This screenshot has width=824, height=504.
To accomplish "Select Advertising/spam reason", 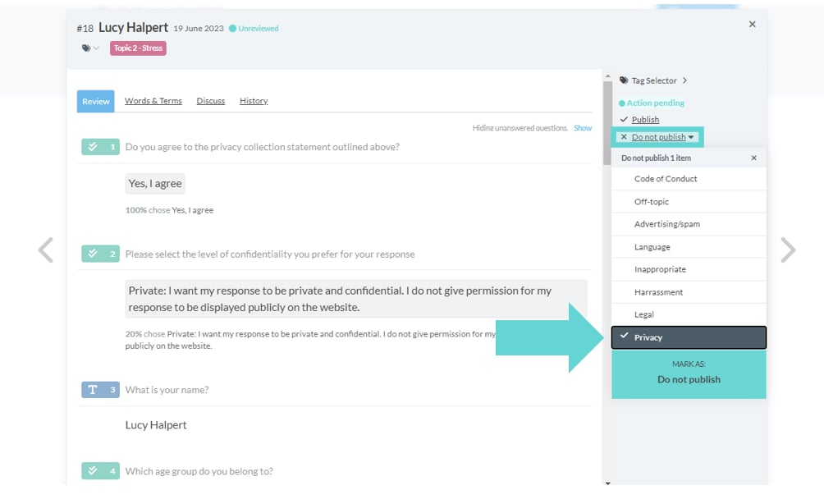I will 689,224.
